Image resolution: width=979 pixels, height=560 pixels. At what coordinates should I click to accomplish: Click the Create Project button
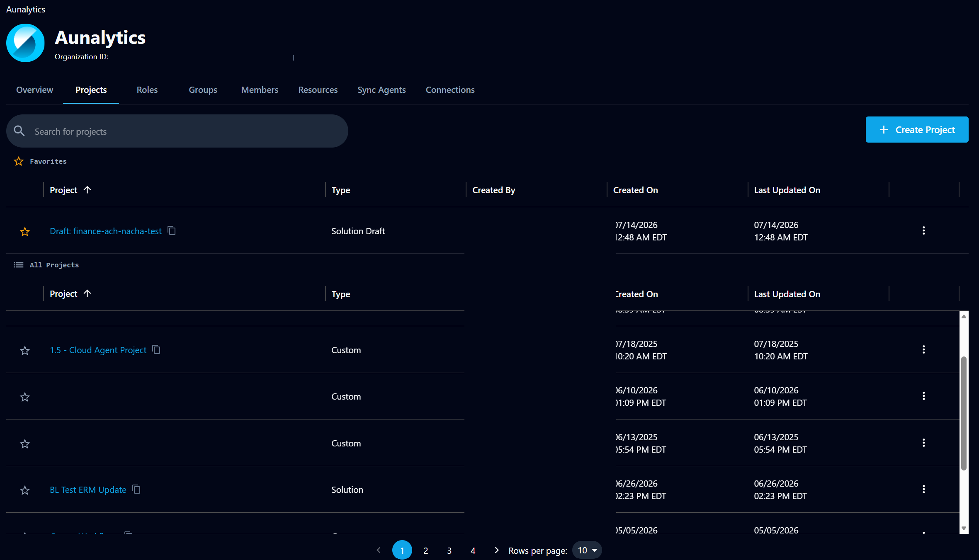click(917, 129)
